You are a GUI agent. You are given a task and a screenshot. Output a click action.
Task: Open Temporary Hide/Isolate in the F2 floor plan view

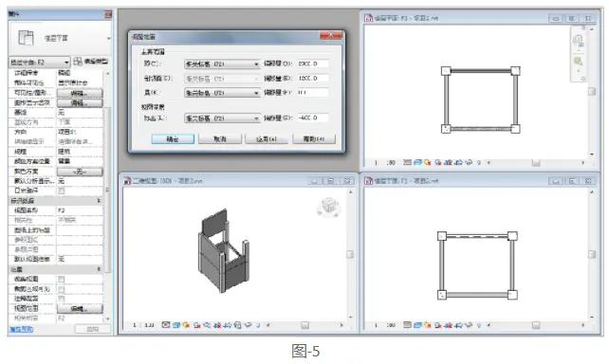pyautogui.click(x=470, y=163)
